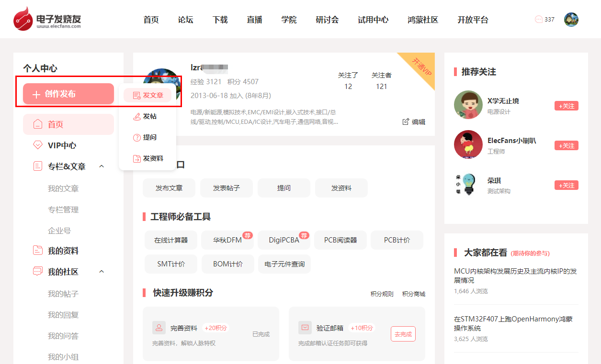Click the 开通VIP corner ribbon
The height and width of the screenshot is (364, 601).
[420, 67]
